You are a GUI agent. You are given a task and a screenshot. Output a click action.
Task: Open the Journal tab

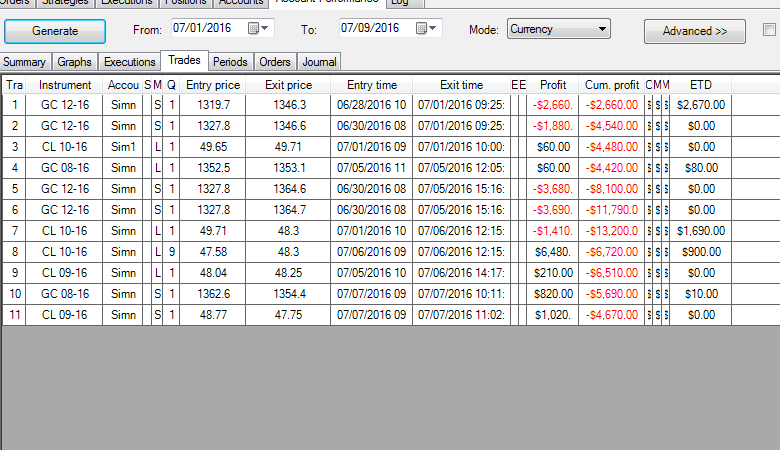(319, 62)
